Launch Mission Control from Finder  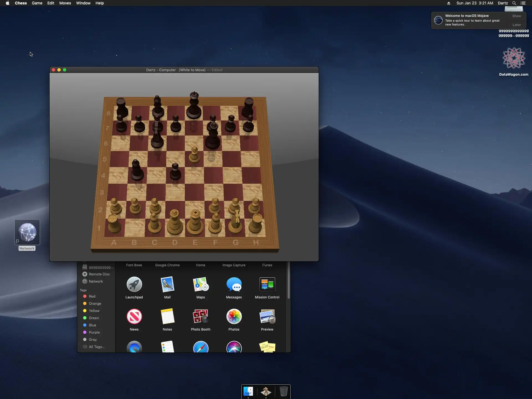(x=267, y=285)
